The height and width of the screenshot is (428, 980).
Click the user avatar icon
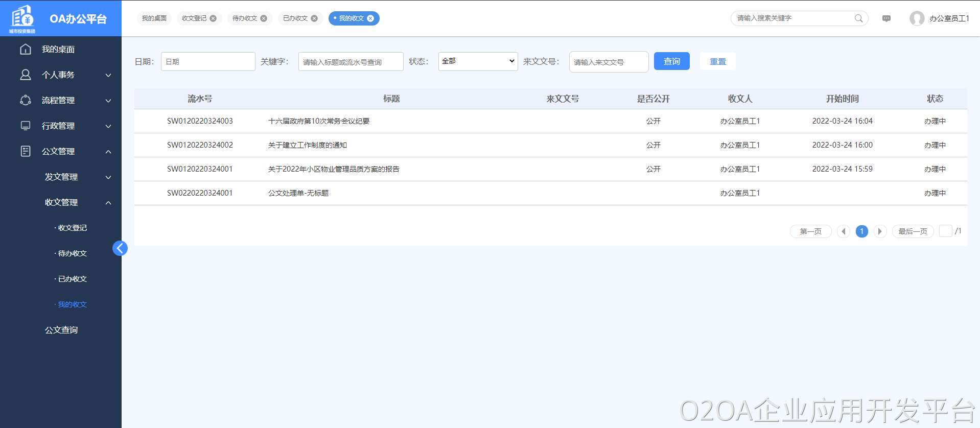[x=917, y=18]
